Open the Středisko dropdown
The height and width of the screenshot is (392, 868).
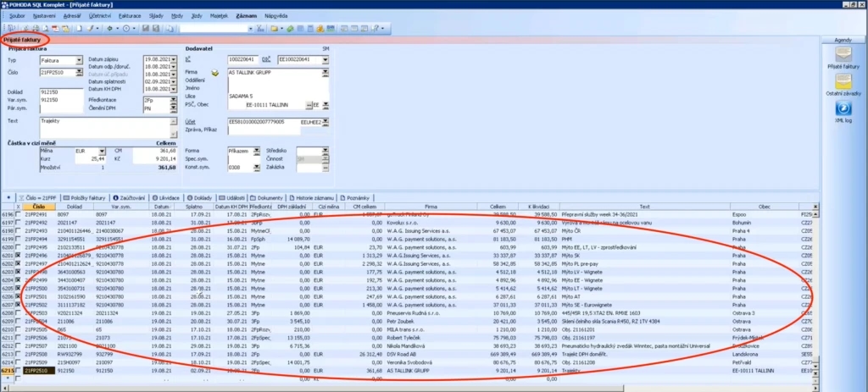click(325, 151)
